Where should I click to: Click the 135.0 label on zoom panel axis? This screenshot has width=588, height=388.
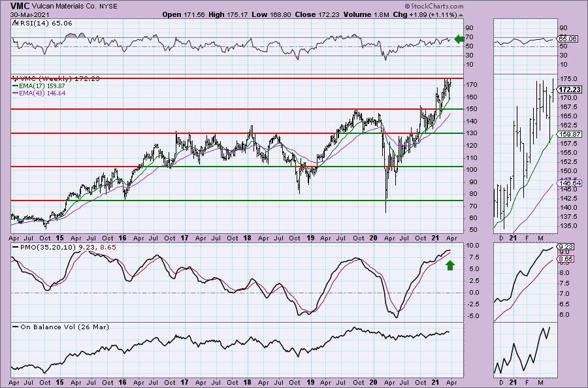(x=568, y=225)
